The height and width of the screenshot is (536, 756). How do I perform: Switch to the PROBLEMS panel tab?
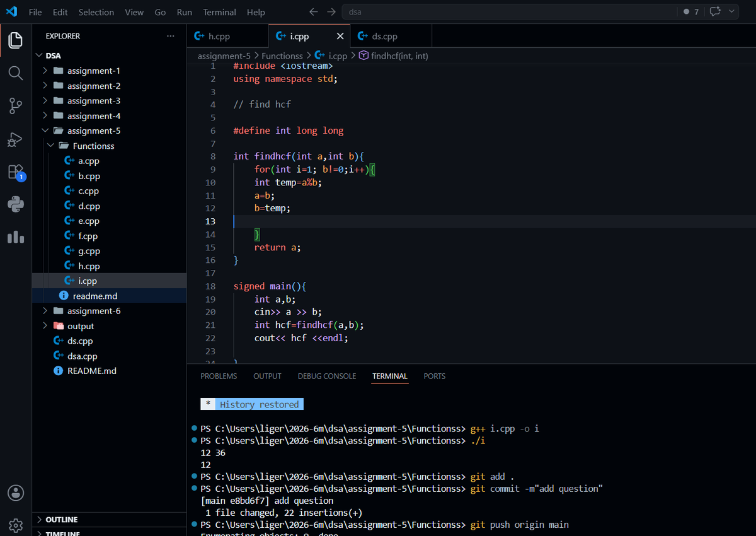point(219,376)
